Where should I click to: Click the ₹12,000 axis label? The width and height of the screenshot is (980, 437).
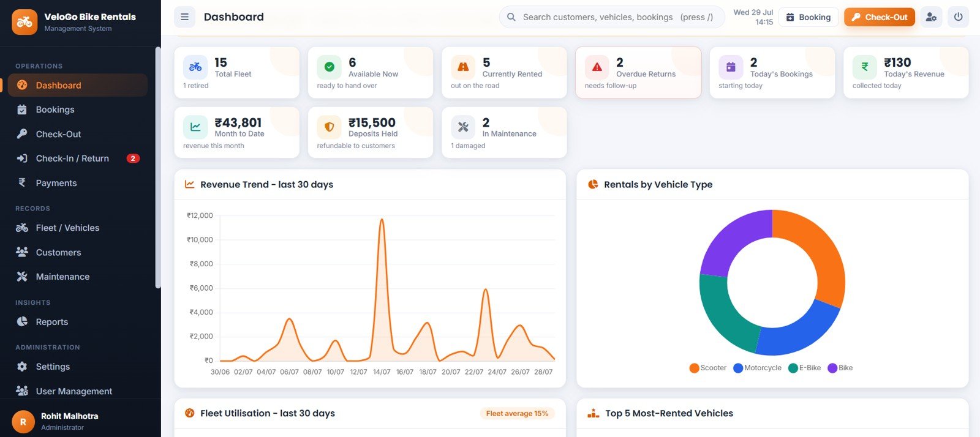[x=200, y=215]
